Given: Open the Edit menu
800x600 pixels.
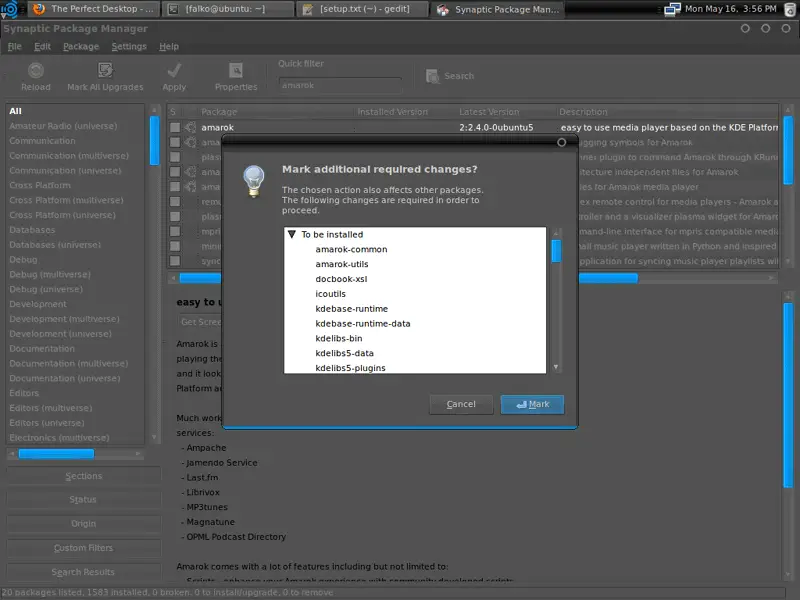Looking at the screenshot, I should pos(42,46).
